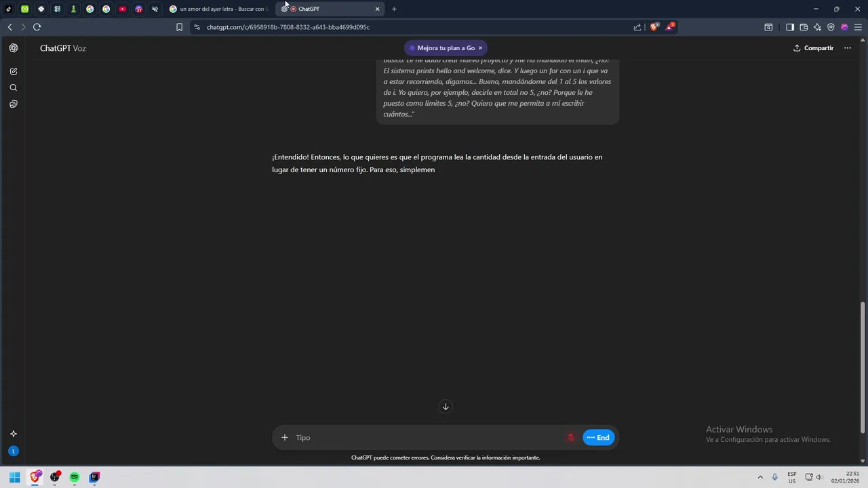Open the user profile avatar L

14,451
